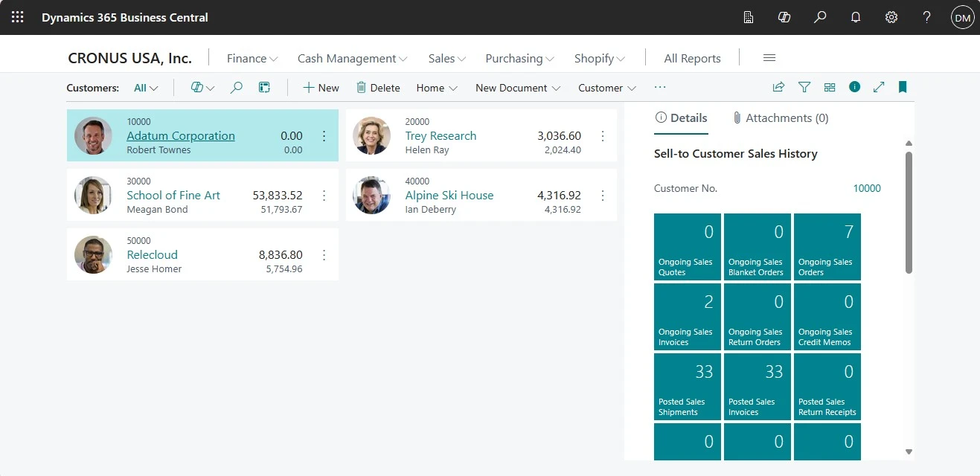Open the School of Fine Art link

click(173, 195)
